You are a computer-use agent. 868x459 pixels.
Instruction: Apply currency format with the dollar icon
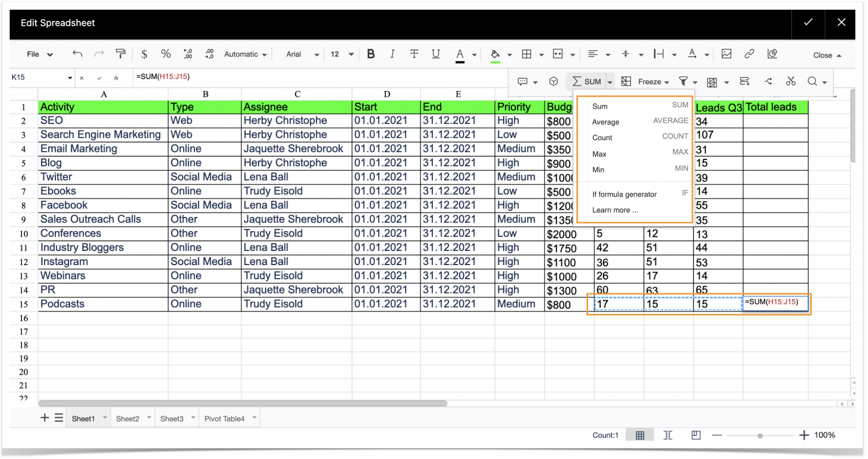click(144, 54)
